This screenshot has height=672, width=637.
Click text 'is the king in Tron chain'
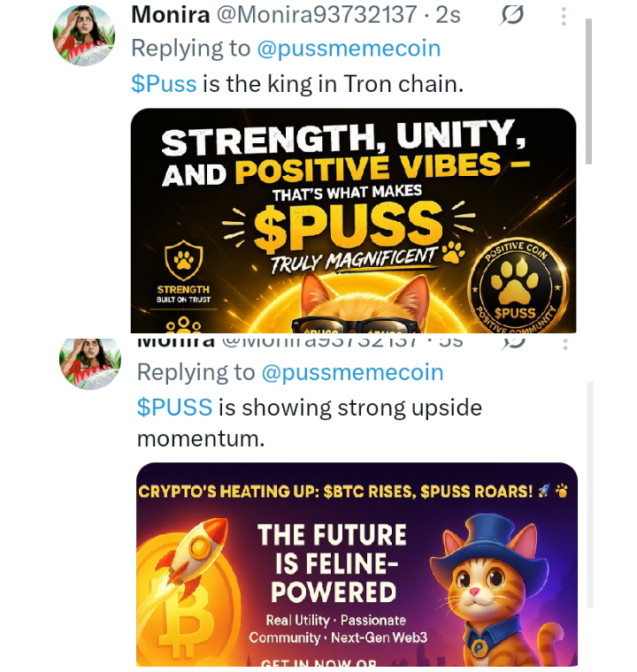tap(333, 84)
